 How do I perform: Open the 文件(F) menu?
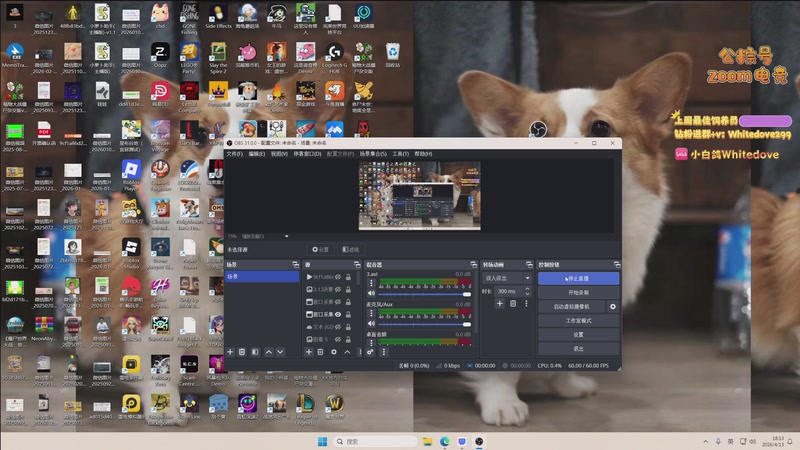click(234, 154)
